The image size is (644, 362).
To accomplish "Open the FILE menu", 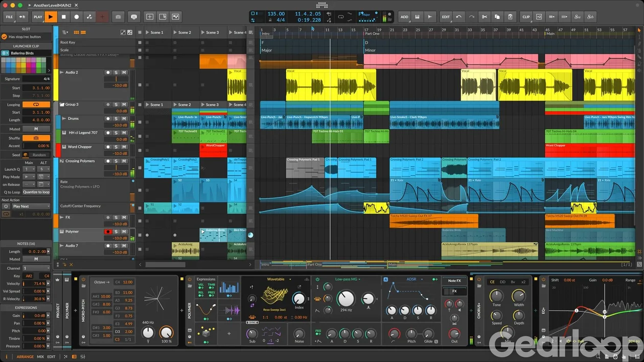I will 9,17.
